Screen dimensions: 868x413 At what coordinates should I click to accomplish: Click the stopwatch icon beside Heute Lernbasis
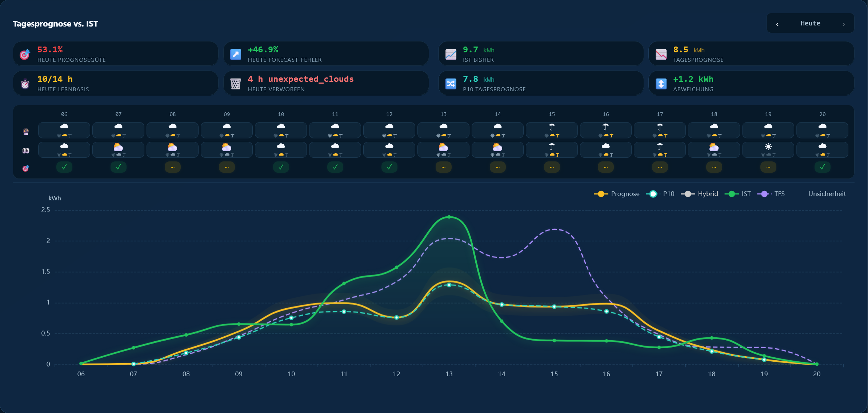25,84
